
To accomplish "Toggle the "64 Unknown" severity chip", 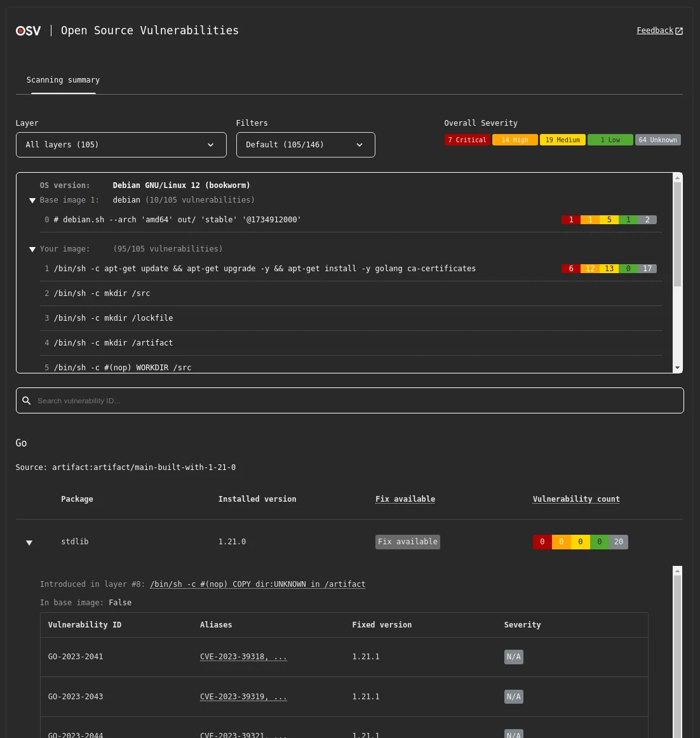I will [x=657, y=140].
